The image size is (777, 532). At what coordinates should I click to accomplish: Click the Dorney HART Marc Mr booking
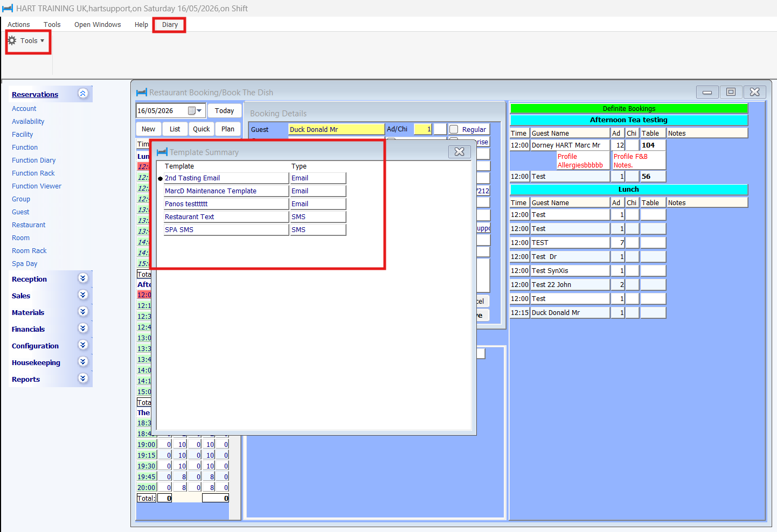570,145
